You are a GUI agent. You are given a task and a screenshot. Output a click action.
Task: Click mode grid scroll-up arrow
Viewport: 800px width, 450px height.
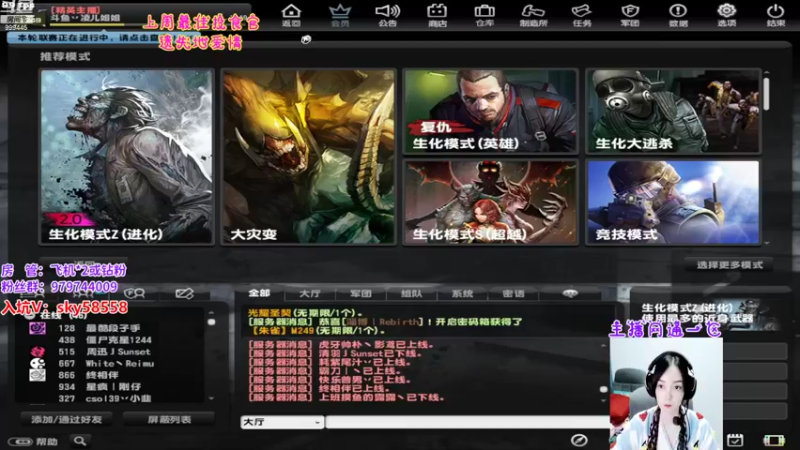(766, 73)
